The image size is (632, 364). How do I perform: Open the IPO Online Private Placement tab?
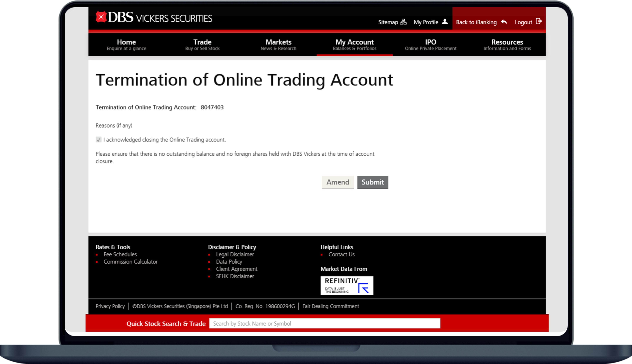click(x=431, y=45)
